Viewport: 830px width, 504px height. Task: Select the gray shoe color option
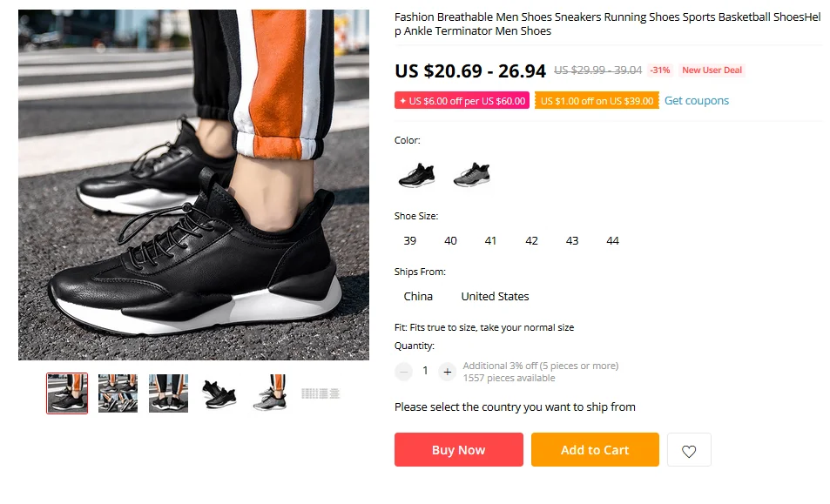[x=472, y=174]
